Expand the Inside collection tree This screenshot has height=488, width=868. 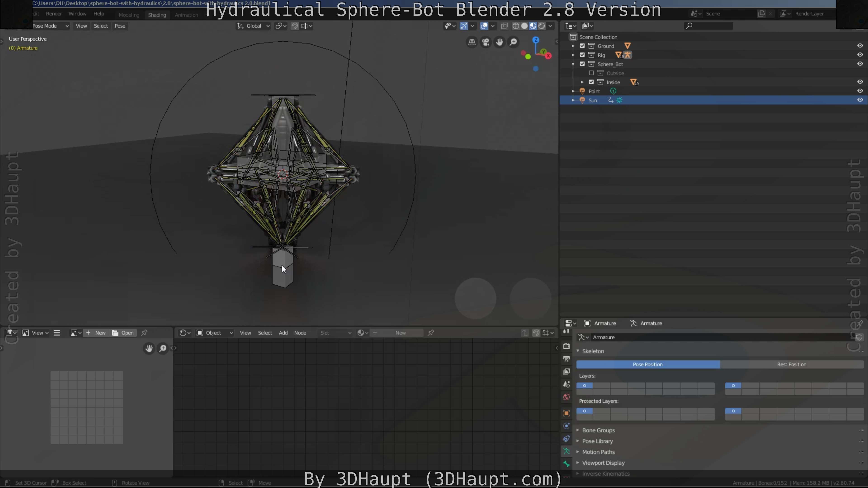click(x=582, y=82)
